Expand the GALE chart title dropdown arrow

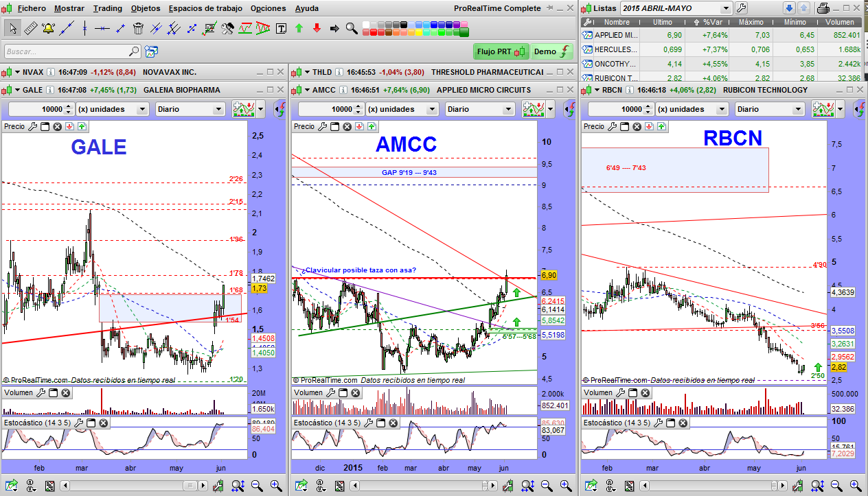[x=16, y=90]
